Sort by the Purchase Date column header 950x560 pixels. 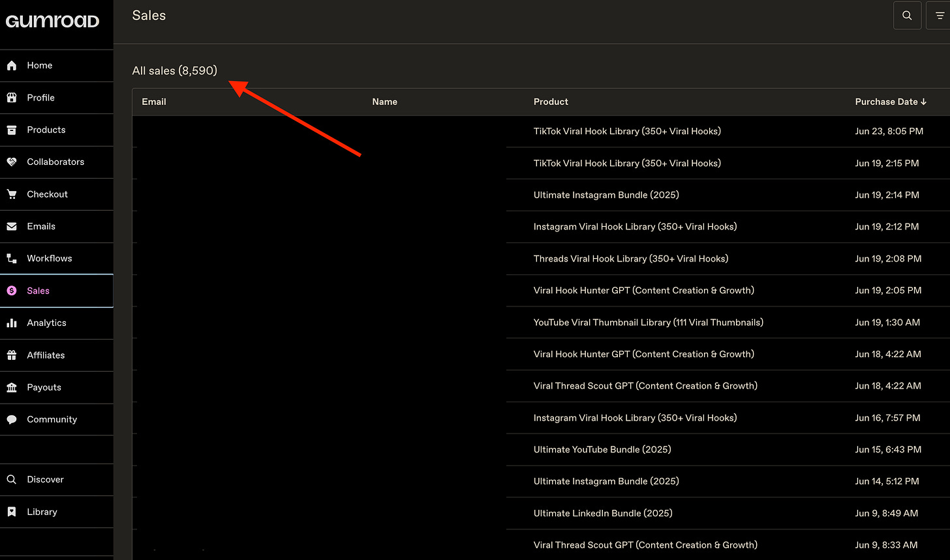pos(891,102)
